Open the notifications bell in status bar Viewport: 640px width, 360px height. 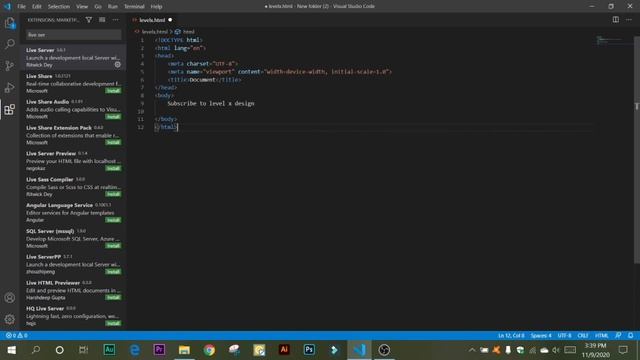click(x=631, y=336)
